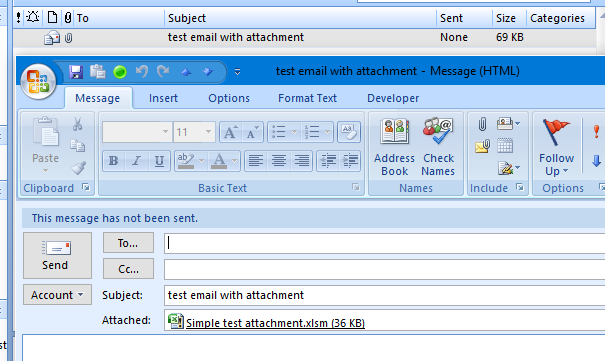This screenshot has height=361, width=605.
Task: Center the text
Action: point(279,160)
